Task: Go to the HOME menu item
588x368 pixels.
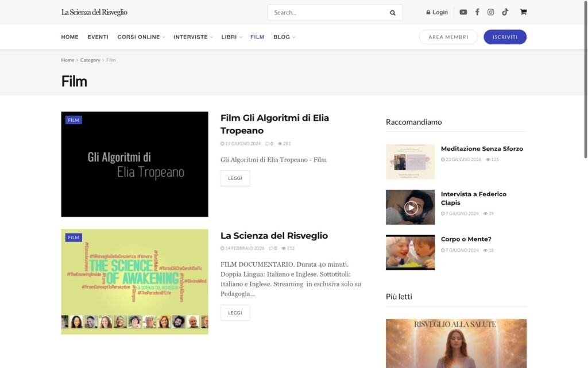Action: coord(69,37)
